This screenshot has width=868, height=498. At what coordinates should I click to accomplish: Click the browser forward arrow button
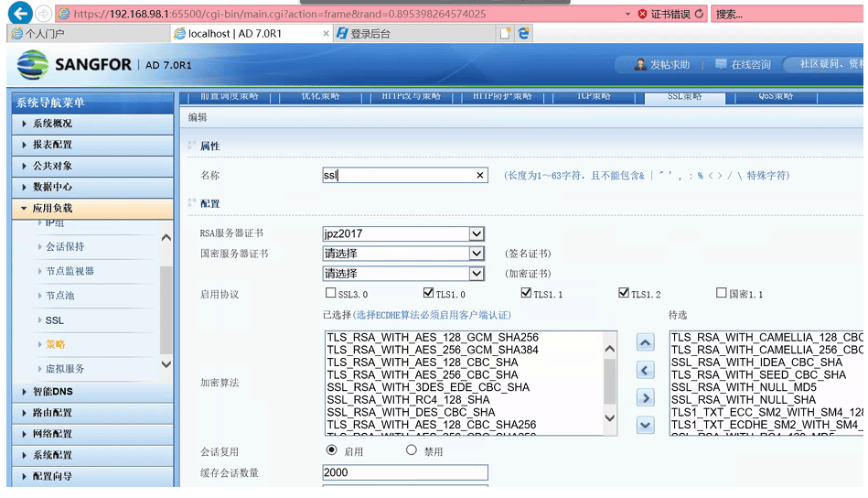point(43,14)
